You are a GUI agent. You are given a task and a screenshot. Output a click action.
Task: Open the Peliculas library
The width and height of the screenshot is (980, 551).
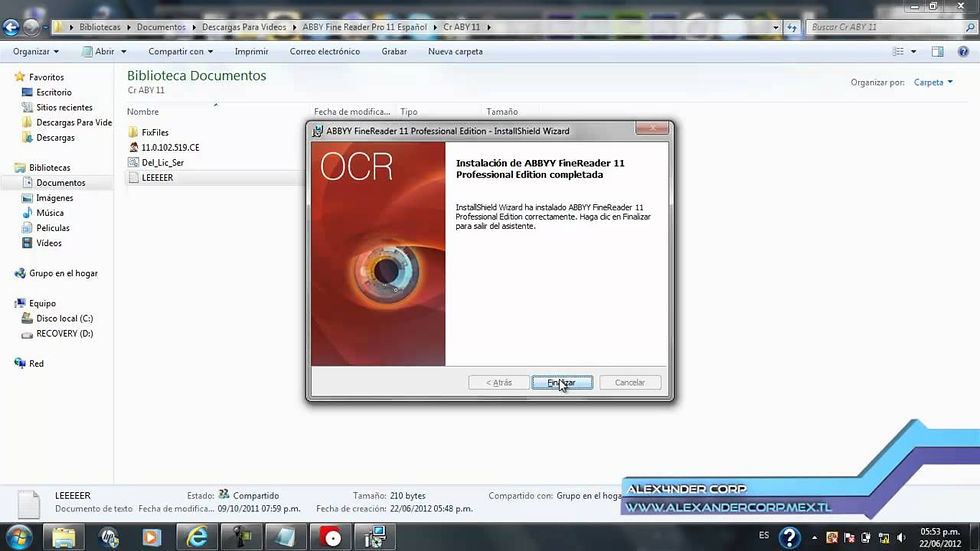pos(52,228)
